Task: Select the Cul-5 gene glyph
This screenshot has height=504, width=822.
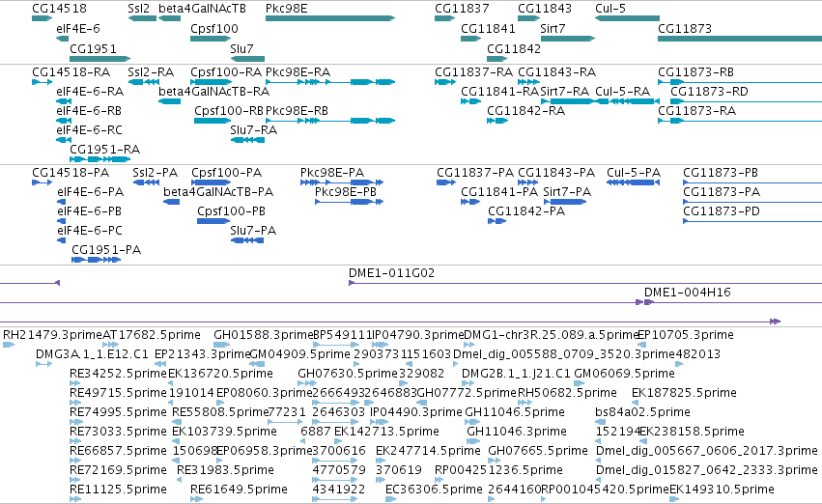Action: (x=627, y=18)
